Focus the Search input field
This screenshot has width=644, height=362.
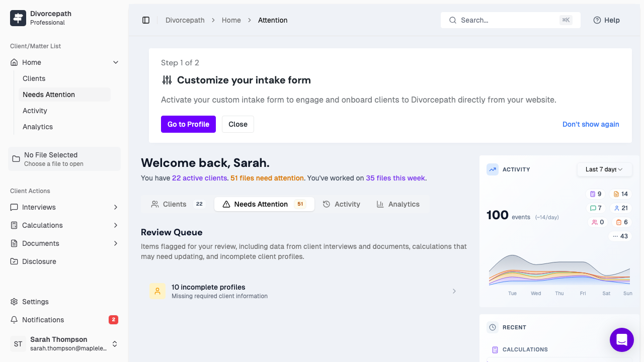tap(511, 20)
